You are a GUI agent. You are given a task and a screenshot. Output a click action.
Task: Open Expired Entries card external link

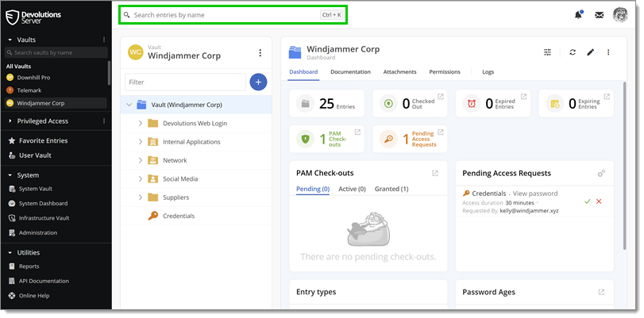(x=523, y=97)
